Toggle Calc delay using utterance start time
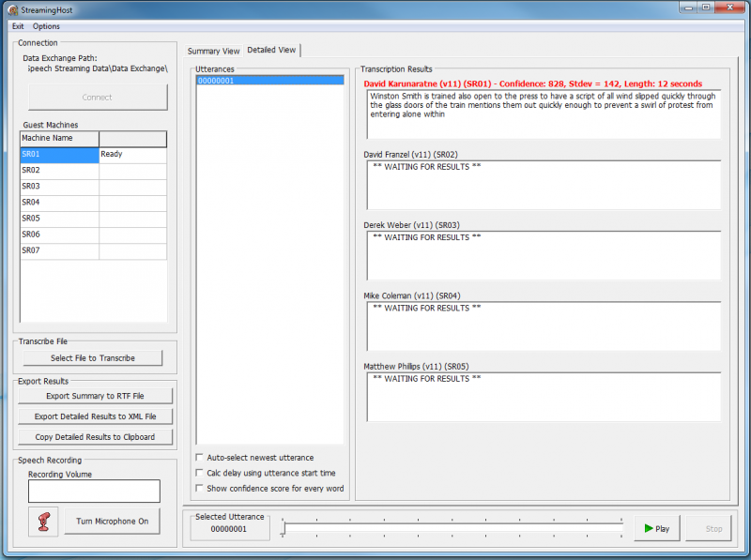The image size is (751, 560). coord(199,473)
